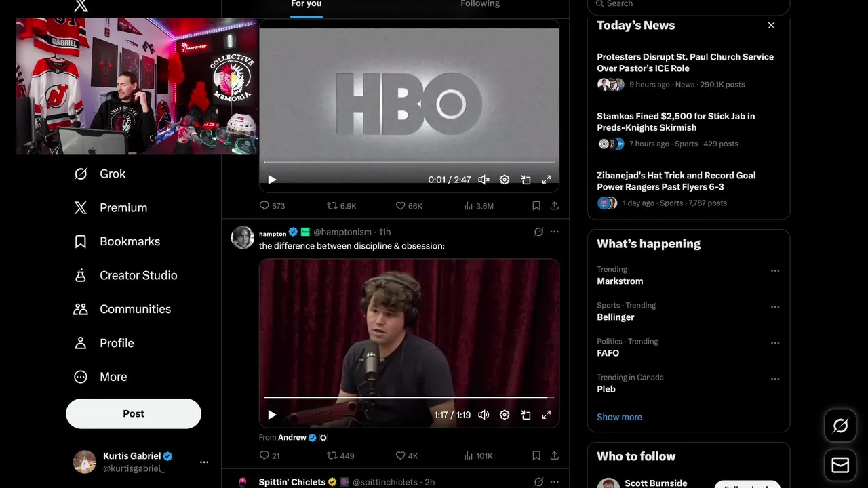The image size is (868, 488).
Task: Open options for Pleb trend
Action: pyautogui.click(x=775, y=378)
